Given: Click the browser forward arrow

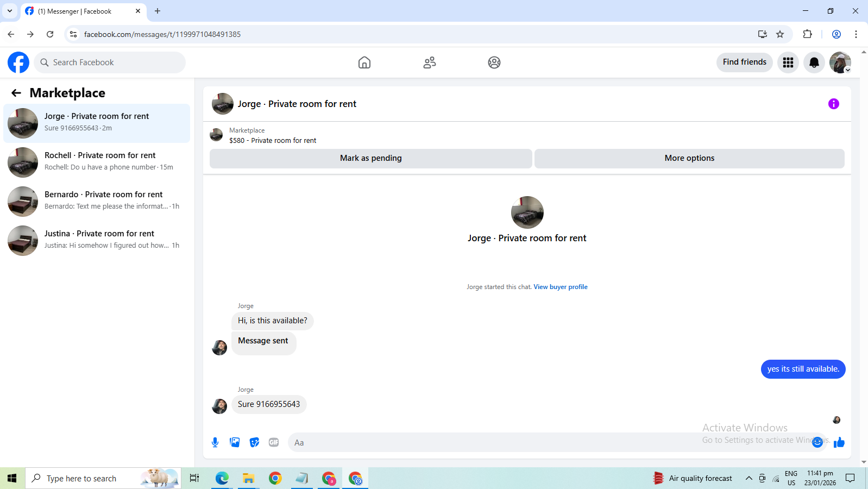Looking at the screenshot, I should (30, 34).
